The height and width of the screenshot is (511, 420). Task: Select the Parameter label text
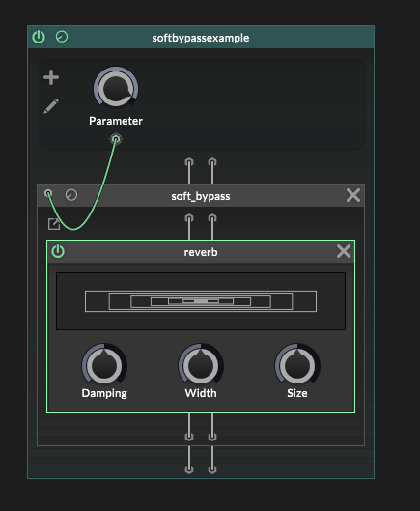116,121
